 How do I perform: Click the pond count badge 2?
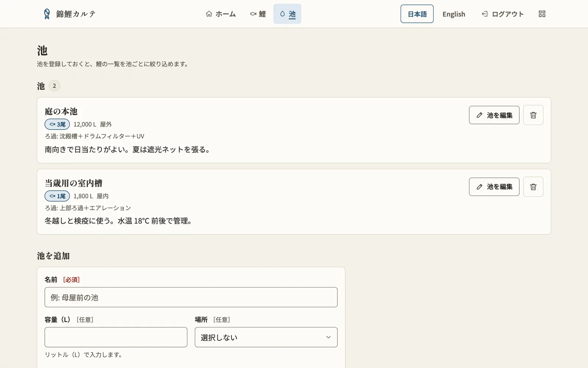[x=54, y=86]
